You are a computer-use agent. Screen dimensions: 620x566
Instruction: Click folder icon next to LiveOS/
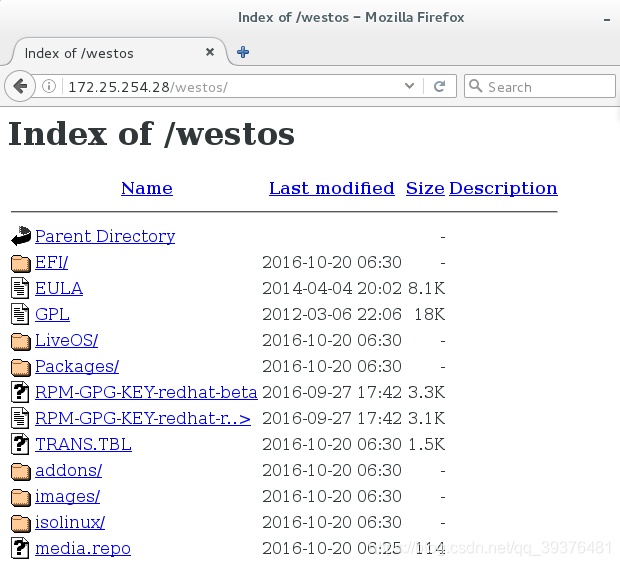pyautogui.click(x=21, y=341)
